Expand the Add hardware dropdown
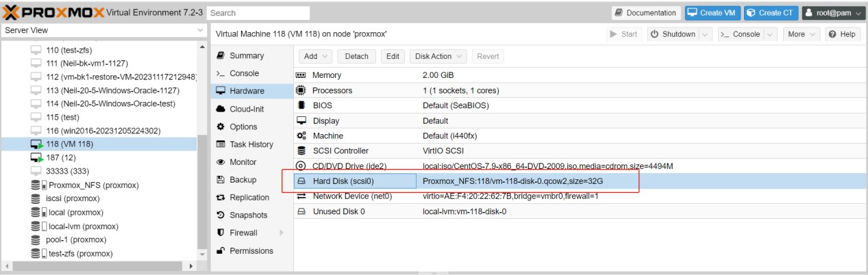 point(316,56)
